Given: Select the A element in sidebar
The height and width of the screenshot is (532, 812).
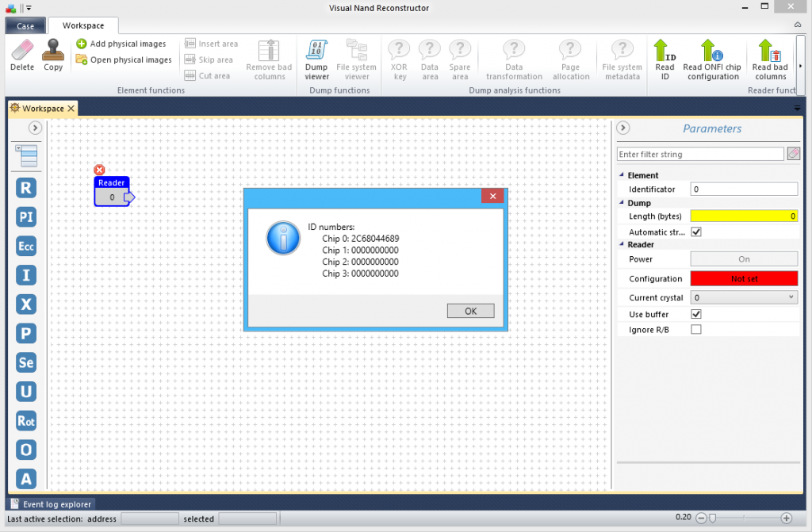Looking at the screenshot, I should click(x=26, y=479).
